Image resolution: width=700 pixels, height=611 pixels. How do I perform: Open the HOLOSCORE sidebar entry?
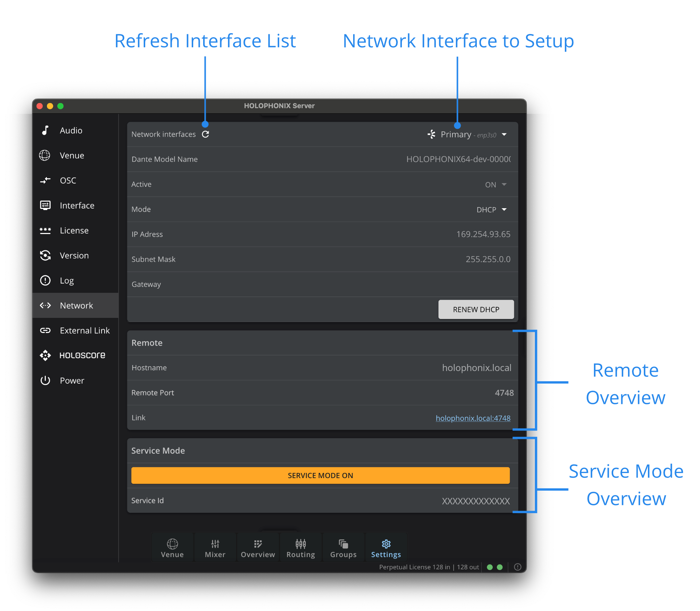[82, 356]
